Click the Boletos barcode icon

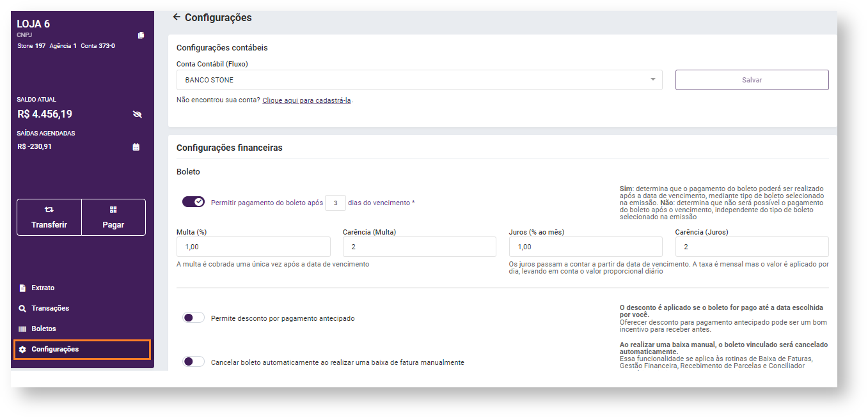(22, 329)
